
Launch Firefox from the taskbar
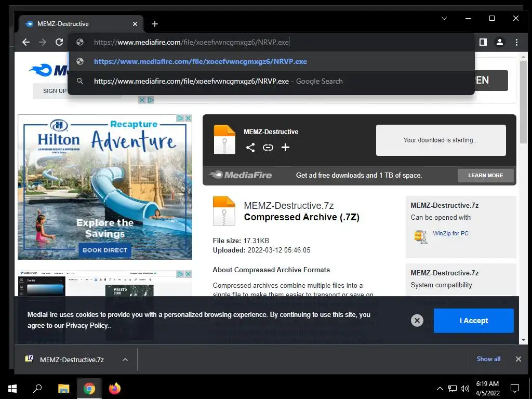coord(115,388)
